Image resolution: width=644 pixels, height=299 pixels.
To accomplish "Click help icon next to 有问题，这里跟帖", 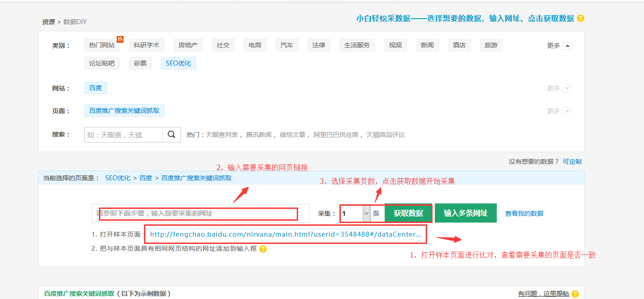I will (x=575, y=294).
